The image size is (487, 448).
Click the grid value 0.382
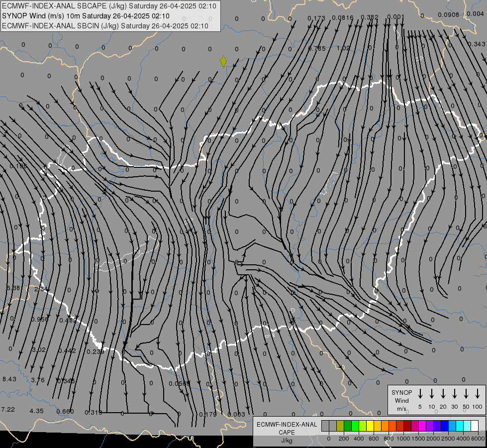tap(370, 17)
